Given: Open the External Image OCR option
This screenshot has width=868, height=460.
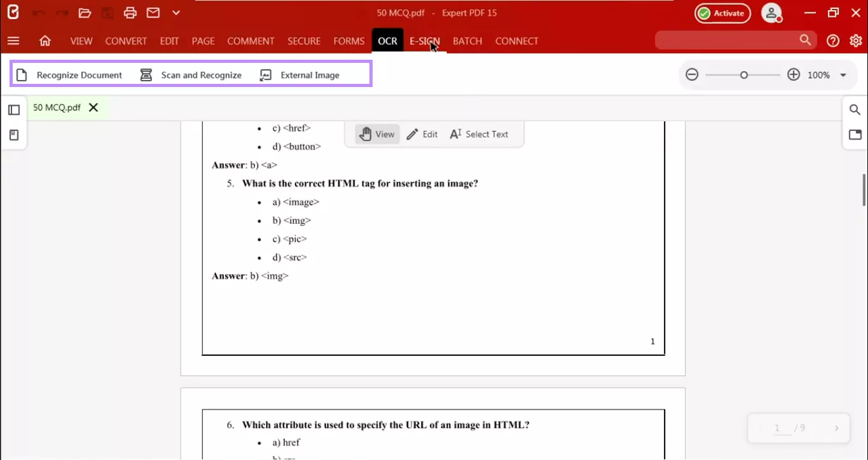Looking at the screenshot, I should (x=300, y=74).
